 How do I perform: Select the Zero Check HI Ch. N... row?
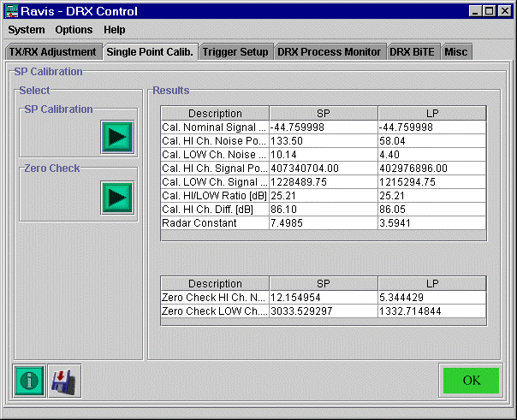tap(324, 298)
